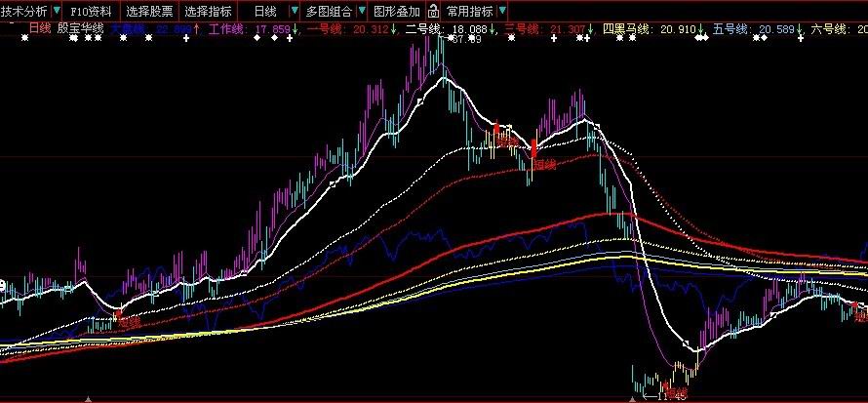Expand the dropdown arrow beside 多图组合
Image resolution: width=868 pixels, height=403 pixels.
[362, 11]
